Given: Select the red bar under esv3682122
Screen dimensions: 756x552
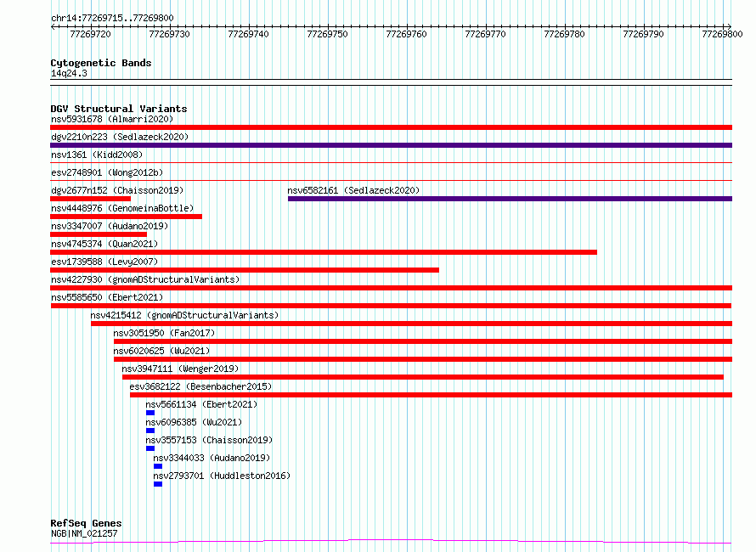Looking at the screenshot, I should coord(431,395).
